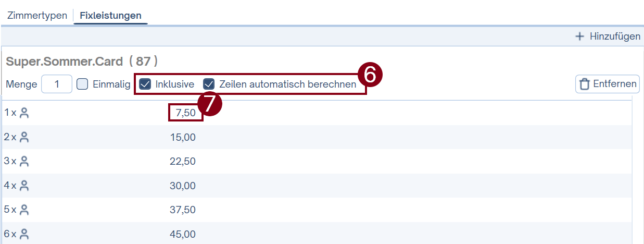Enable the Einmalig checkbox
This screenshot has height=244, width=644.
point(82,84)
